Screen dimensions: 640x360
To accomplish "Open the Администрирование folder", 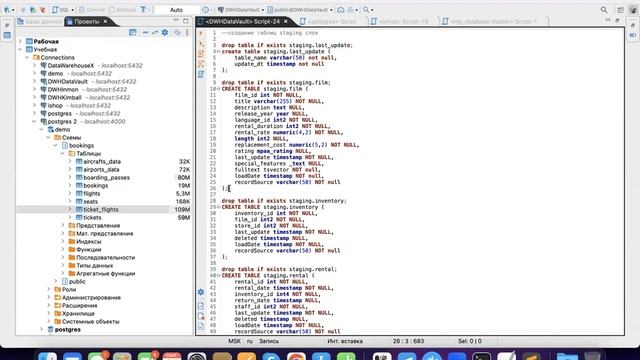I will click(x=91, y=298).
